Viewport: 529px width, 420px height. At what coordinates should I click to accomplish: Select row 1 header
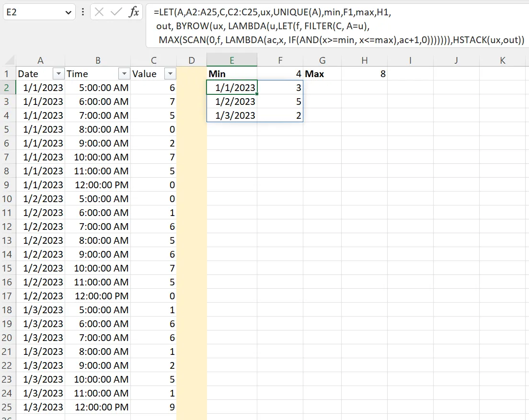(x=7, y=73)
